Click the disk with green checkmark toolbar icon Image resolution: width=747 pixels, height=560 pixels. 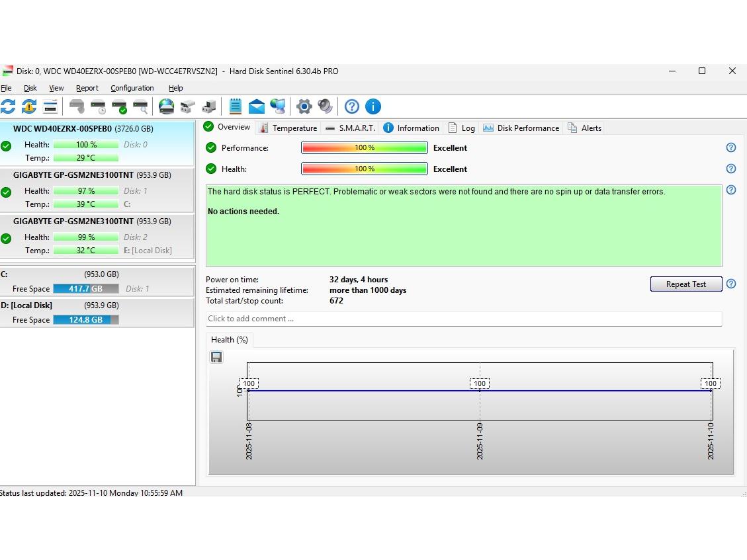tap(119, 106)
